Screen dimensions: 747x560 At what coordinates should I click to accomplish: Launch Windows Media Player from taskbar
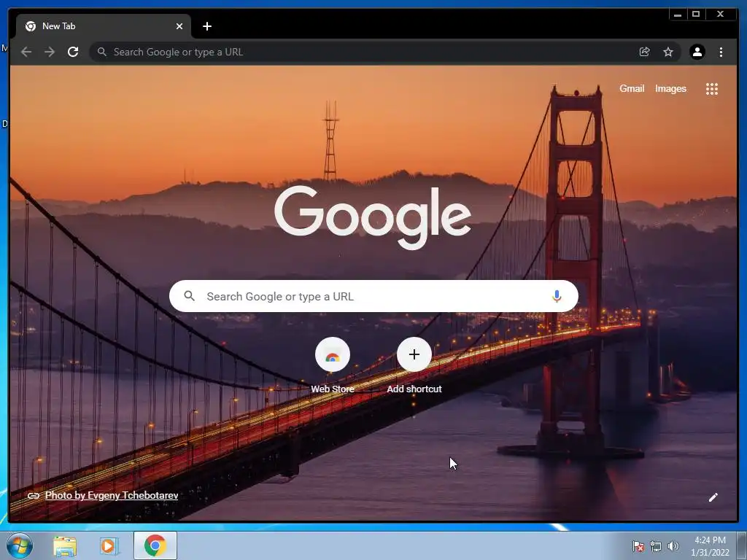pos(109,545)
